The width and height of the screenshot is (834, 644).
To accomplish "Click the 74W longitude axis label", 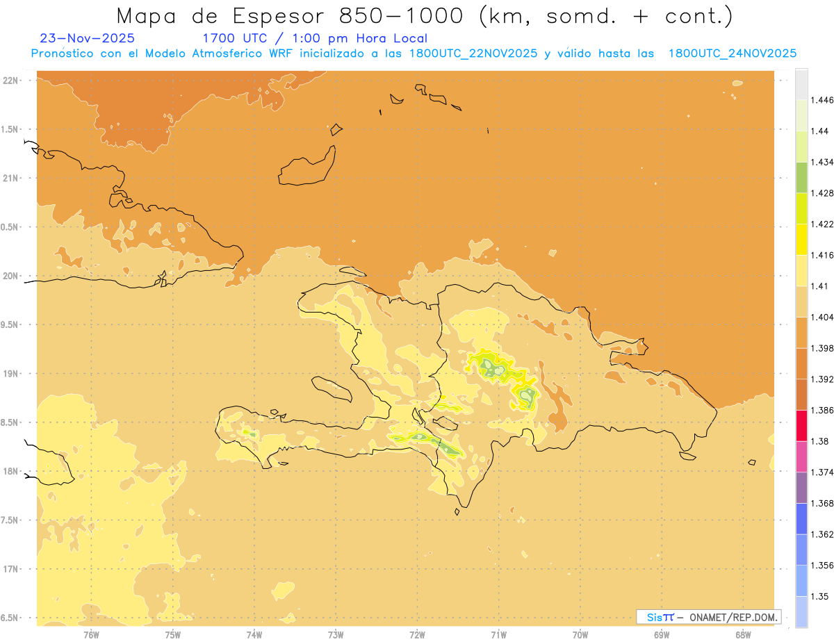I will pyautogui.click(x=254, y=634).
